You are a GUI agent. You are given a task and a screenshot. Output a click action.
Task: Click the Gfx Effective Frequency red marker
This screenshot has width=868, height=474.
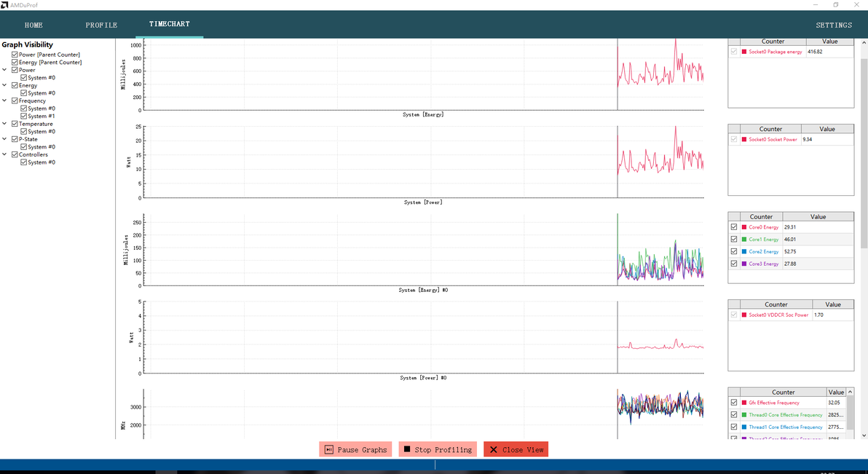(x=744, y=403)
